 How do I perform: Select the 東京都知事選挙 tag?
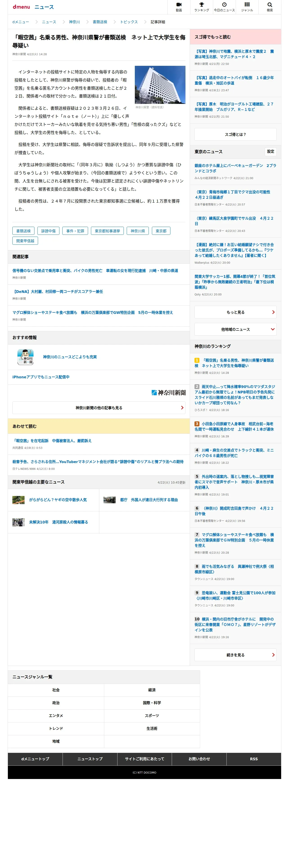point(107,231)
